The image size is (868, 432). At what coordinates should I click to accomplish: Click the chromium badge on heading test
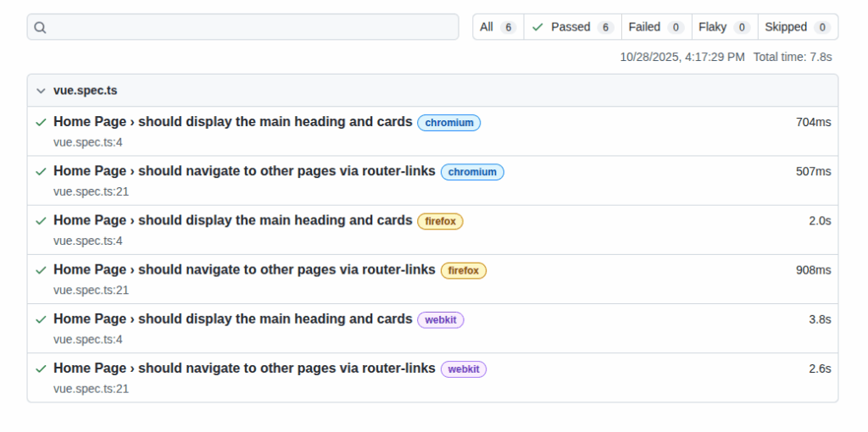[x=448, y=123]
